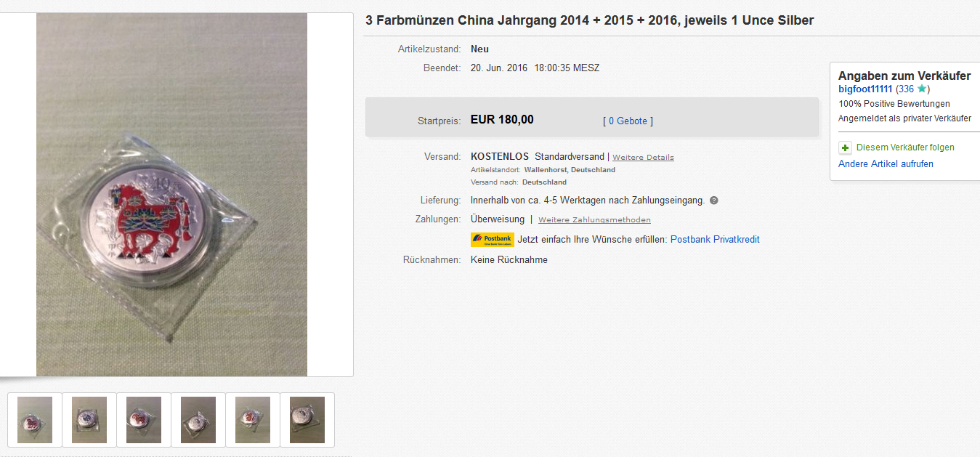Image resolution: width=980 pixels, height=457 pixels.
Task: Click the Postbank logo
Action: coord(492,240)
